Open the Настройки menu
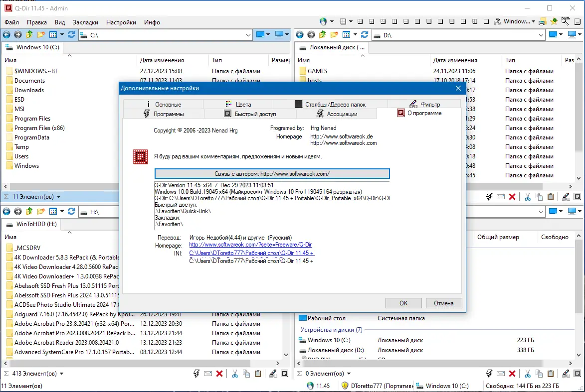This screenshot has width=585, height=392. click(x=121, y=22)
